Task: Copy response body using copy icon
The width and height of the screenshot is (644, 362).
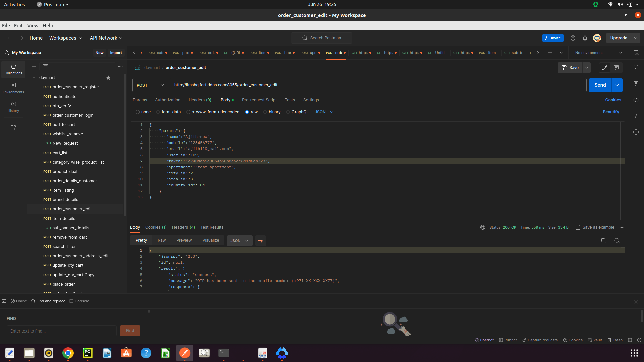Action: coord(604,241)
